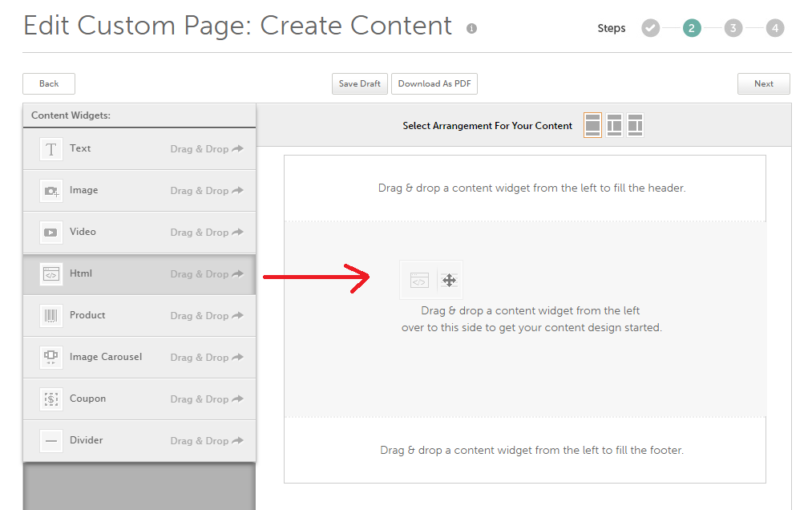The width and height of the screenshot is (812, 510).
Task: Select the Image widget camera icon
Action: click(50, 191)
